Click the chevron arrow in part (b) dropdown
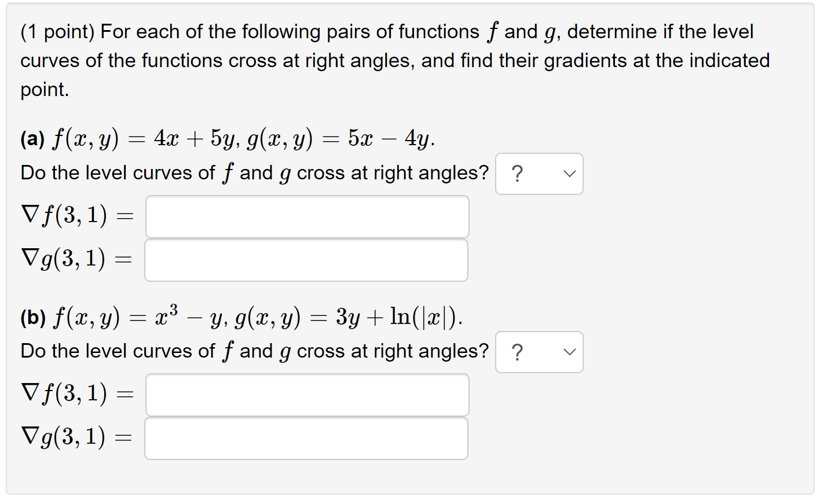Screen dimensions: 824x504 tap(570, 352)
